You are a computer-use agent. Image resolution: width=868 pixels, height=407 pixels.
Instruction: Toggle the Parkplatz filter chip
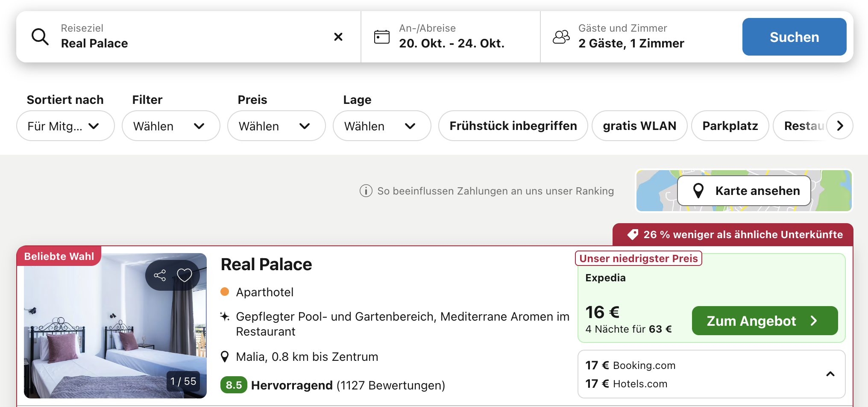pyautogui.click(x=730, y=126)
